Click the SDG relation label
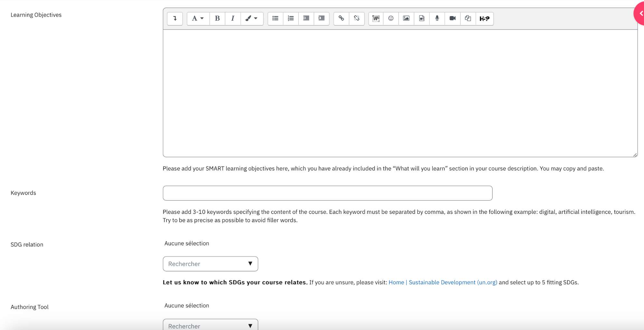 [27, 244]
